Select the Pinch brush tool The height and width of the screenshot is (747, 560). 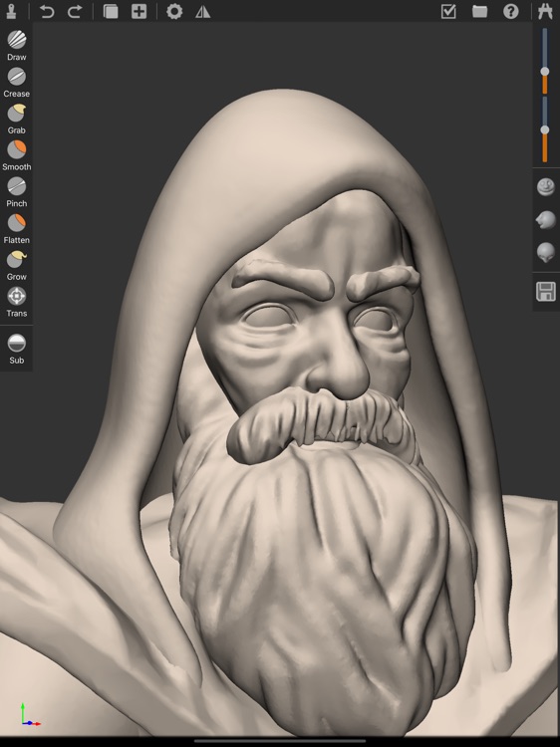(x=16, y=192)
